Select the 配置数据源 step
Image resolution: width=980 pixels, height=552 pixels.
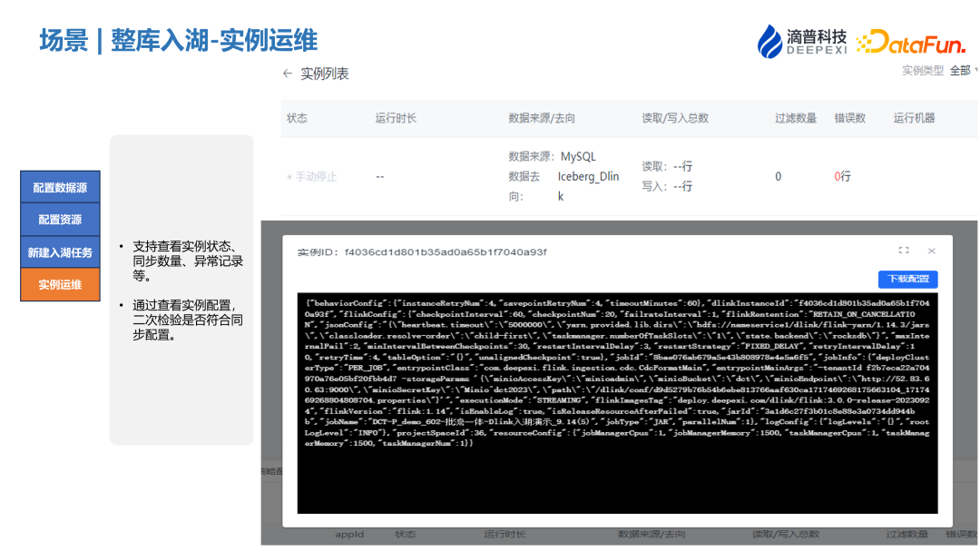point(60,188)
